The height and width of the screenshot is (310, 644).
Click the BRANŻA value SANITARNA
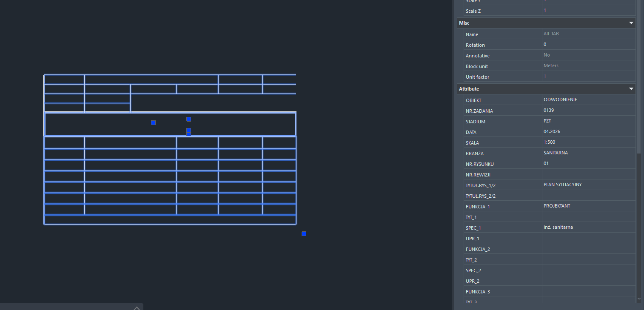point(589,153)
